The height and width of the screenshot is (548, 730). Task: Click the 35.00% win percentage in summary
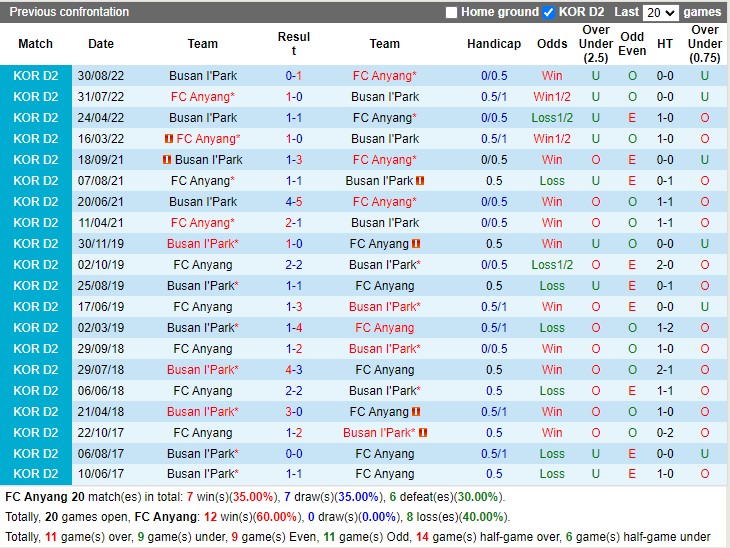pyautogui.click(x=253, y=497)
